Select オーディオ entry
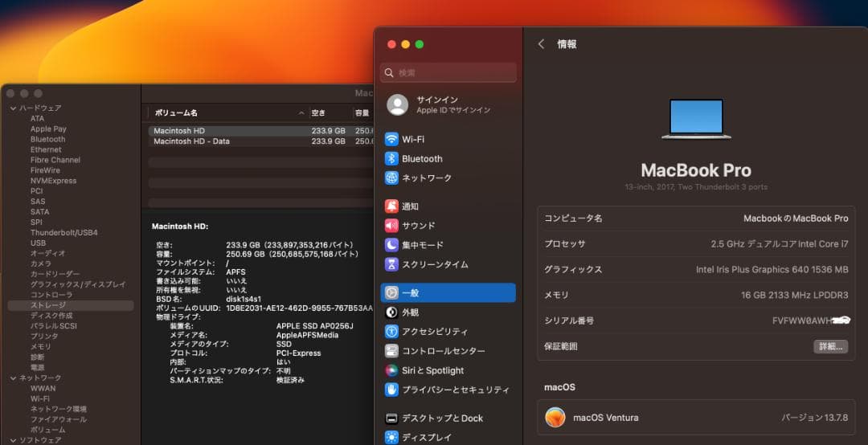The width and height of the screenshot is (868, 445). click(x=47, y=254)
